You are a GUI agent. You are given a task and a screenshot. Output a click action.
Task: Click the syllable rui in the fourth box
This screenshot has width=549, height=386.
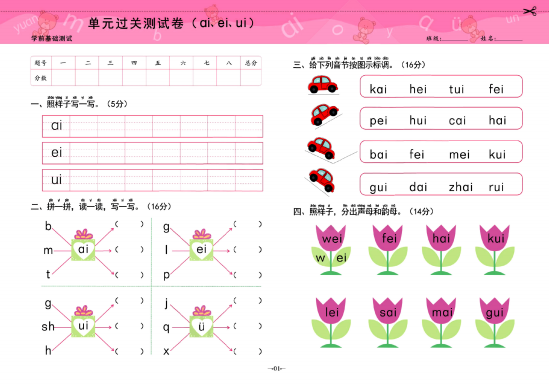pyautogui.click(x=496, y=187)
